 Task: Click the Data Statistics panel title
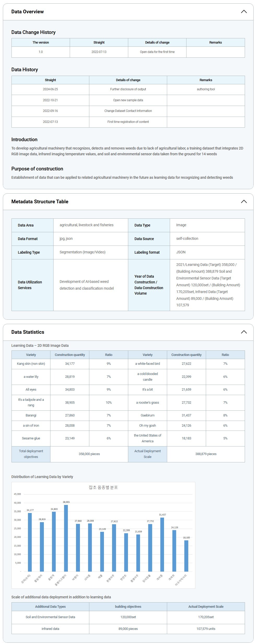pyautogui.click(x=28, y=332)
